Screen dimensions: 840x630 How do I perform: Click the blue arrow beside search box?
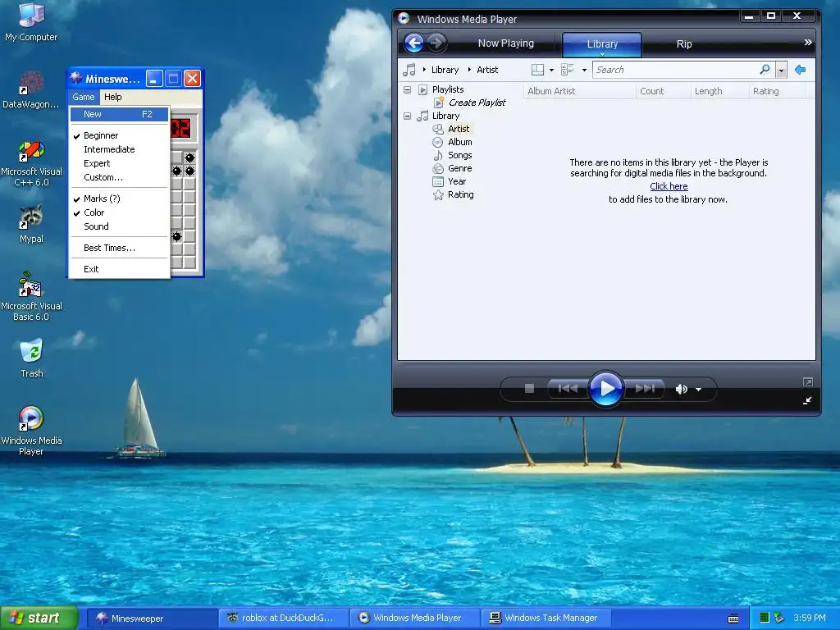[x=801, y=70]
